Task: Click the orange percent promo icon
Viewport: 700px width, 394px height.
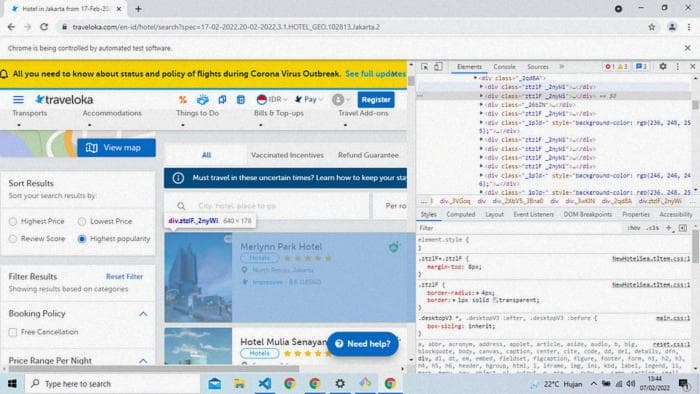Action: tap(183, 100)
